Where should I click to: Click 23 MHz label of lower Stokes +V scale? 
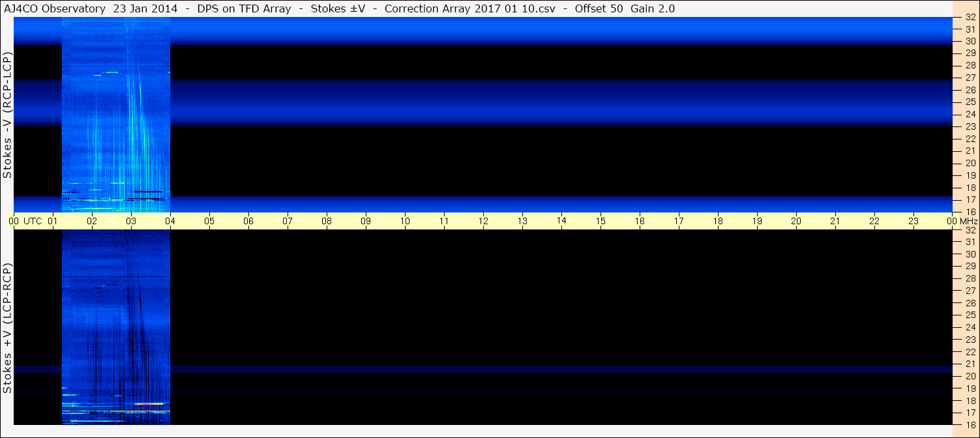970,340
